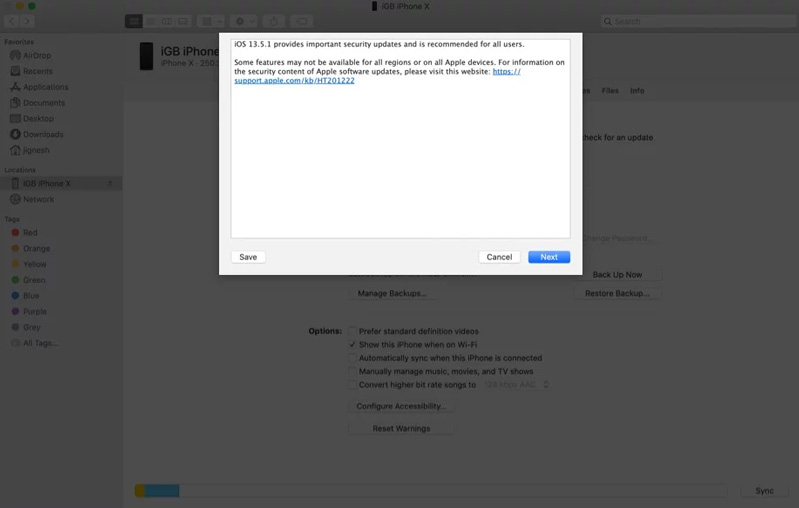Select iGB iPhone X under Locations

(x=61, y=183)
